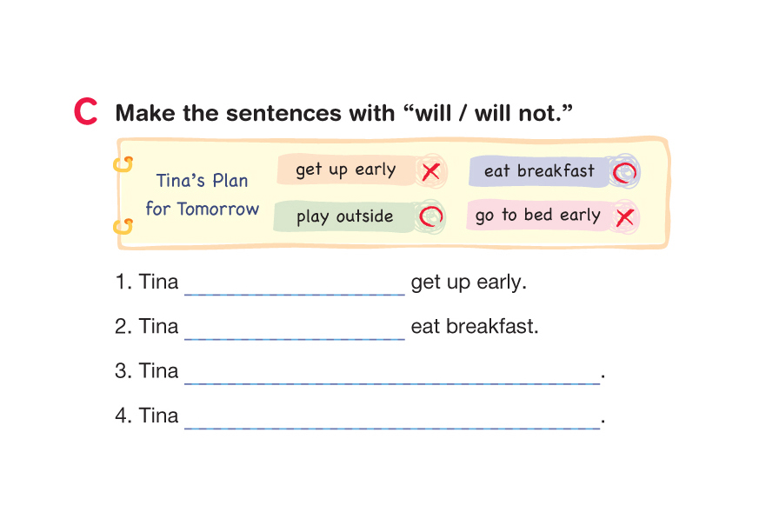Click the "4. Tina" sentence label

click(147, 416)
